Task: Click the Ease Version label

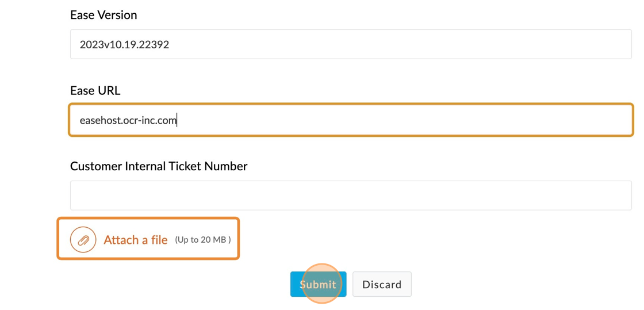Action: (103, 15)
